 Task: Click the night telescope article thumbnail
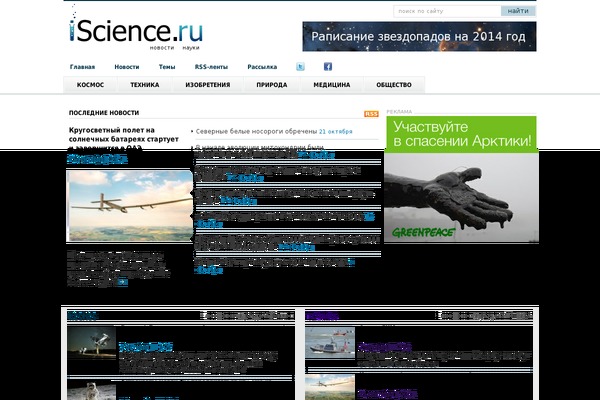coord(91,343)
